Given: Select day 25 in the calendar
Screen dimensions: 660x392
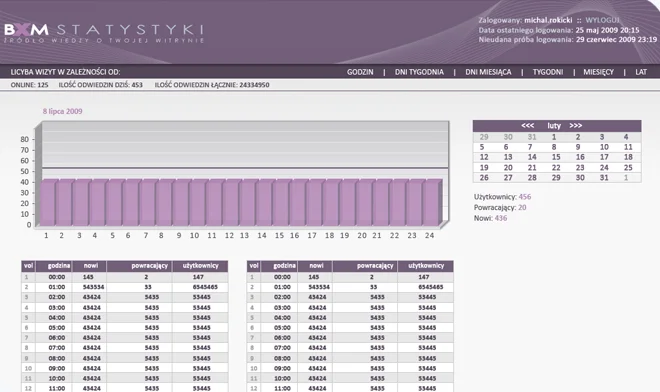Looking at the screenshot, I should (628, 168).
